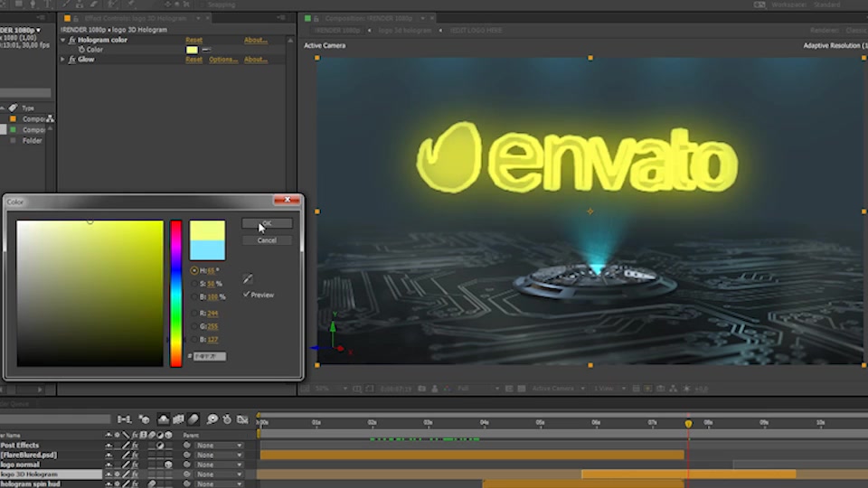
Task: Open the viewer's Active Camera dropdown
Action: [558, 389]
